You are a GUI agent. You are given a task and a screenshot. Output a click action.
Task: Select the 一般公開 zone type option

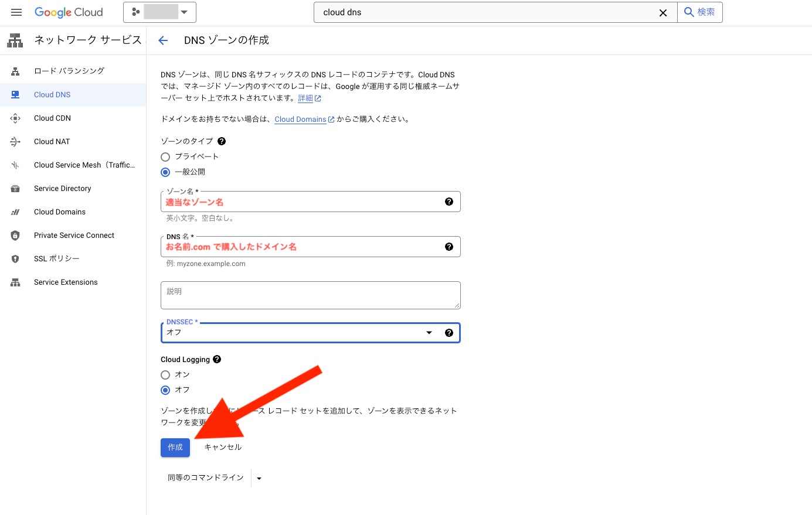[x=165, y=172]
